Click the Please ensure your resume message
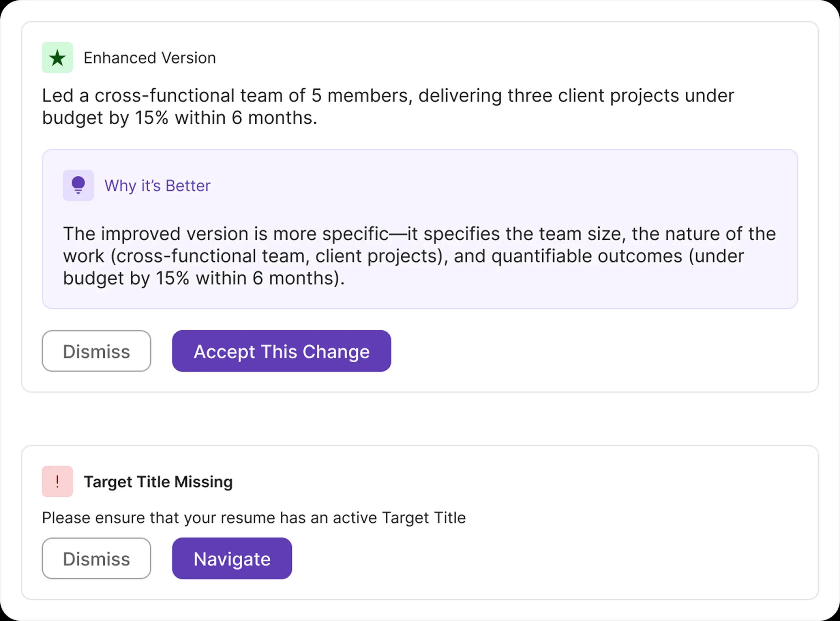This screenshot has width=840, height=621. pyautogui.click(x=254, y=518)
